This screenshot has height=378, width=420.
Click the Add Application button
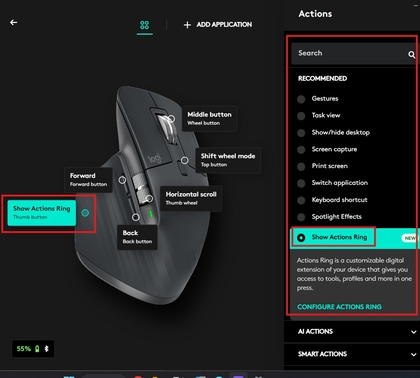pyautogui.click(x=218, y=25)
